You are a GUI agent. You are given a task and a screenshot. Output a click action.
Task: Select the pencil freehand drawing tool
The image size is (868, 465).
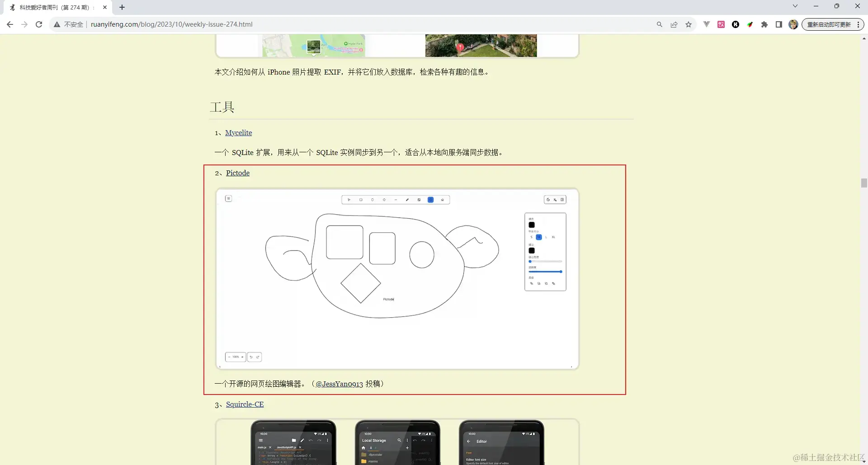(x=407, y=199)
